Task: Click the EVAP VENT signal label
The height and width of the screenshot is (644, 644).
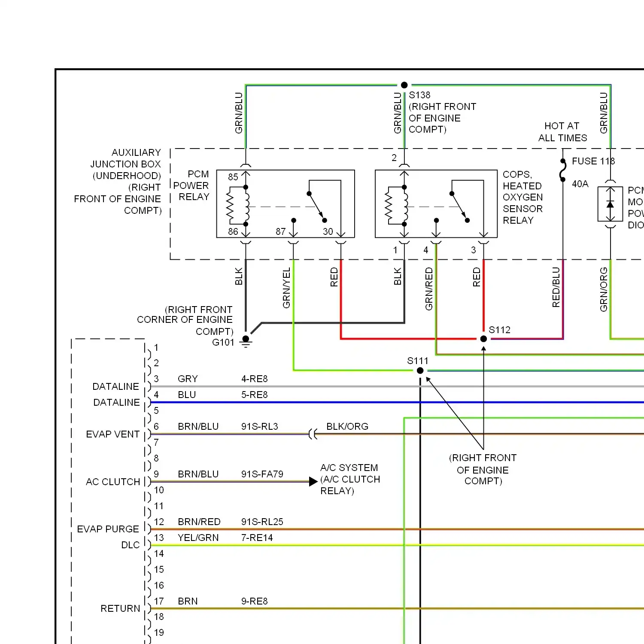Action: point(112,434)
